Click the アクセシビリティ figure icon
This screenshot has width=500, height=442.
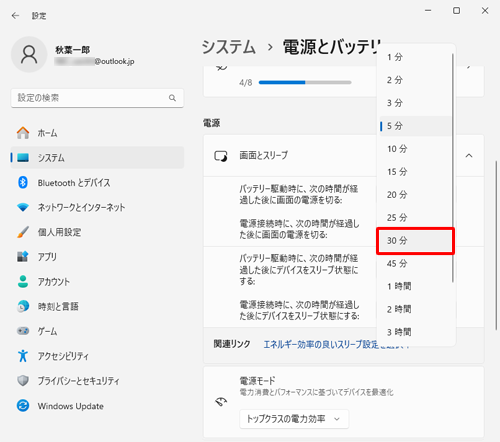click(x=23, y=356)
